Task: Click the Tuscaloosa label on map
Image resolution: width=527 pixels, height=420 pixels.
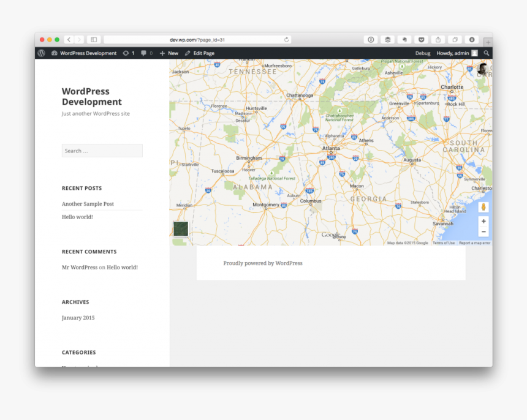Action: (x=222, y=171)
